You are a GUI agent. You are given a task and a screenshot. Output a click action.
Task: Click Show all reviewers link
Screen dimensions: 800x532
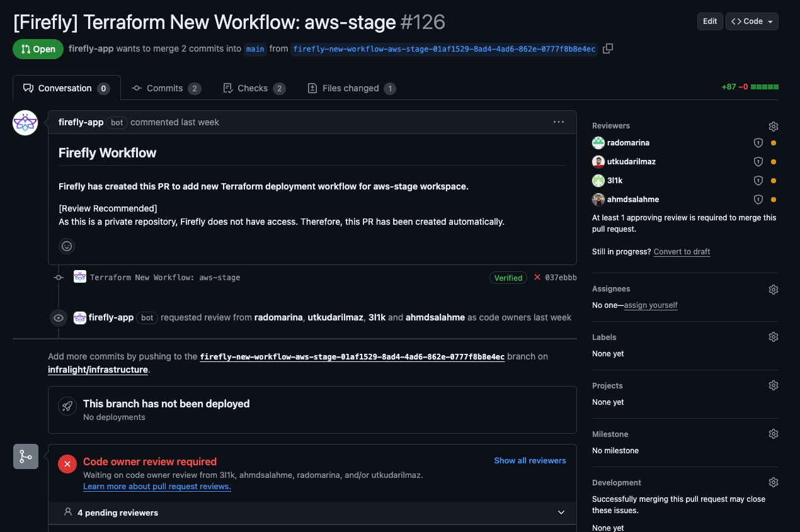[530, 460]
